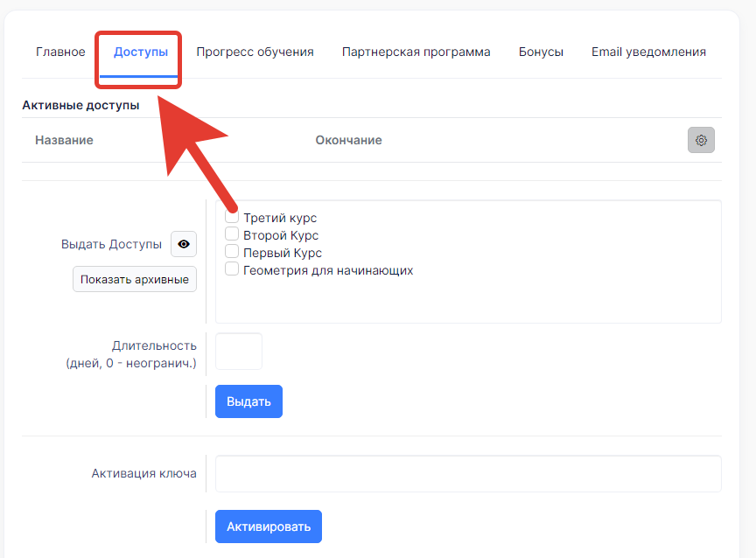Screen dimensions: 756x558
Task: Select the Доступы tab
Action: (x=141, y=52)
